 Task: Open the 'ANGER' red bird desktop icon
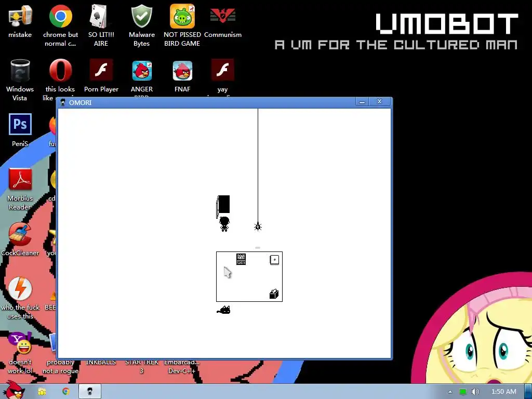pyautogui.click(x=142, y=71)
